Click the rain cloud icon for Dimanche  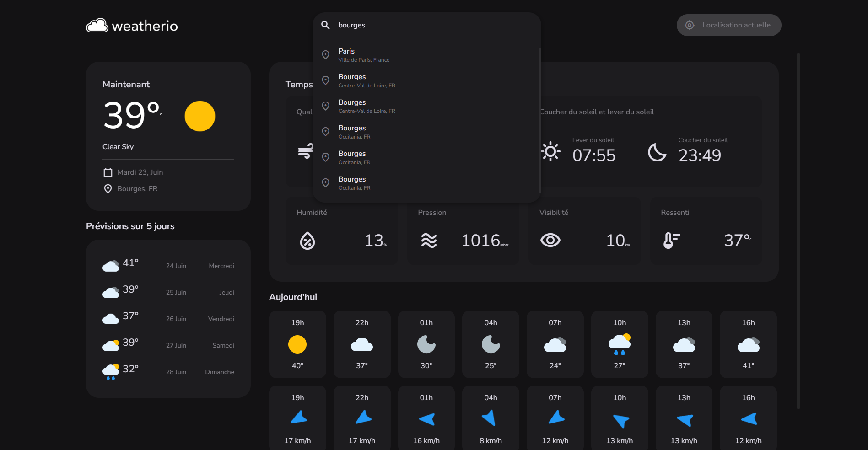point(111,372)
